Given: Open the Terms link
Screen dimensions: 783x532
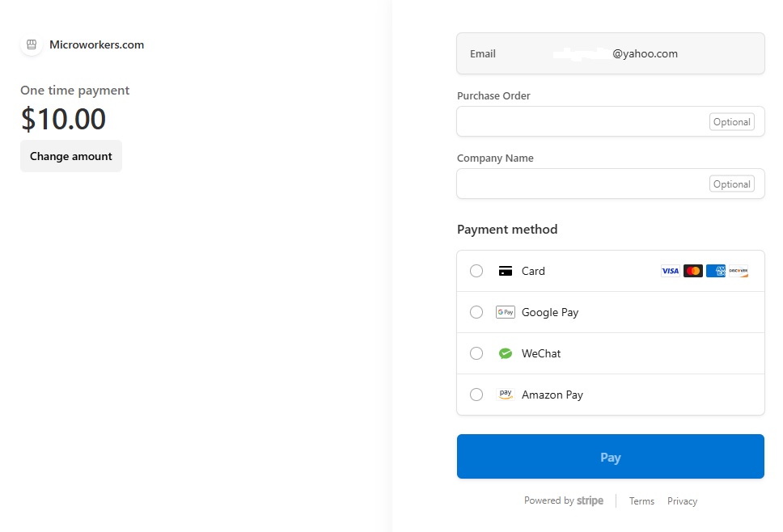Looking at the screenshot, I should [x=641, y=501].
